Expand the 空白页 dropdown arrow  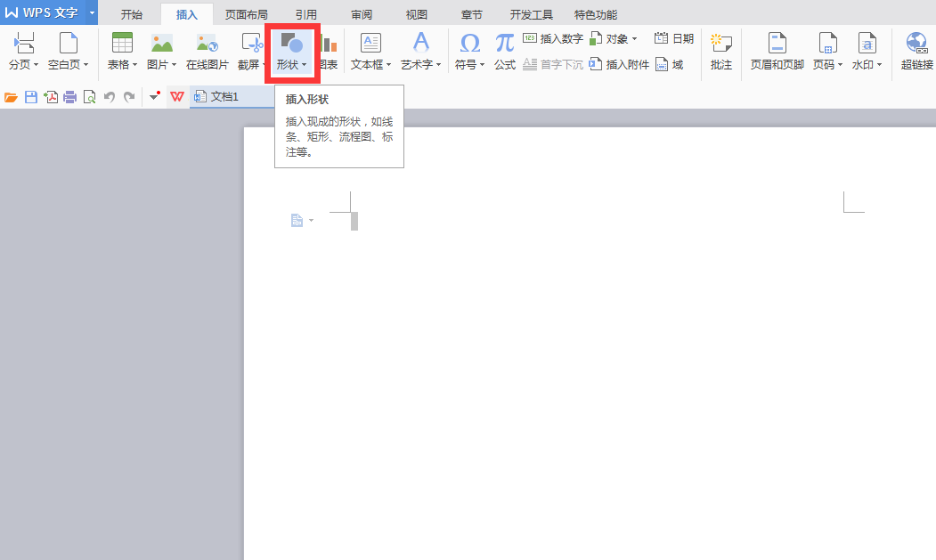click(86, 64)
